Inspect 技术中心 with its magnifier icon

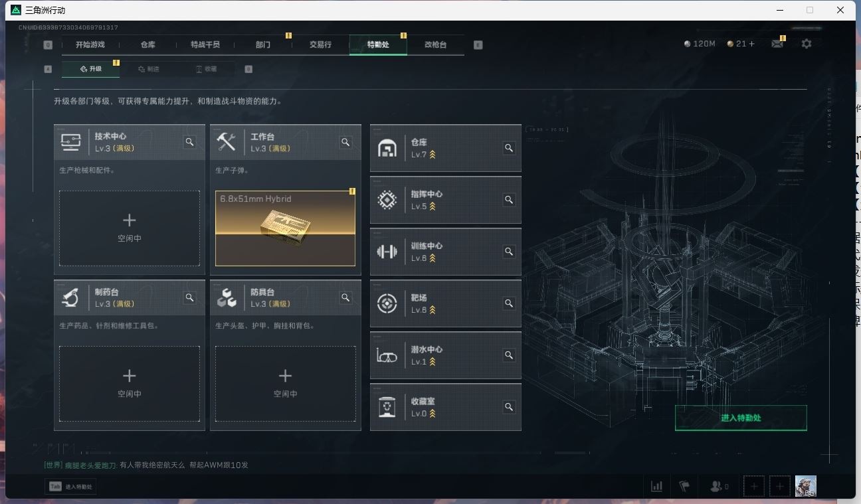[190, 142]
